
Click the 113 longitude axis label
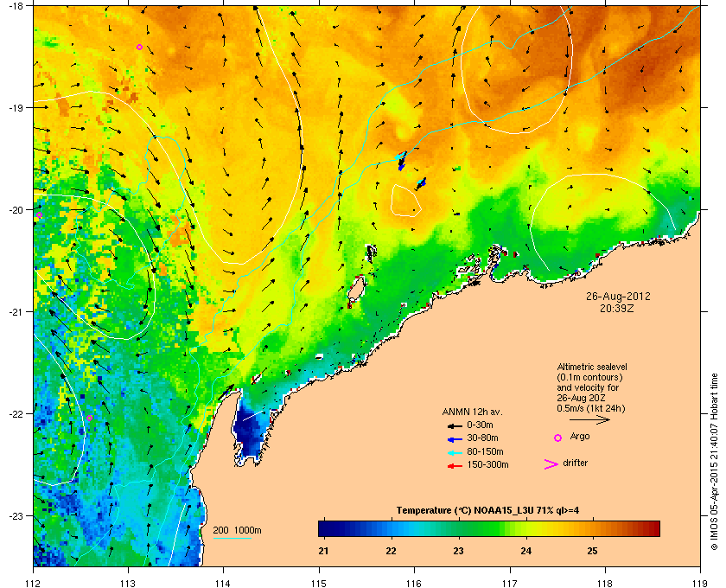[x=128, y=584]
